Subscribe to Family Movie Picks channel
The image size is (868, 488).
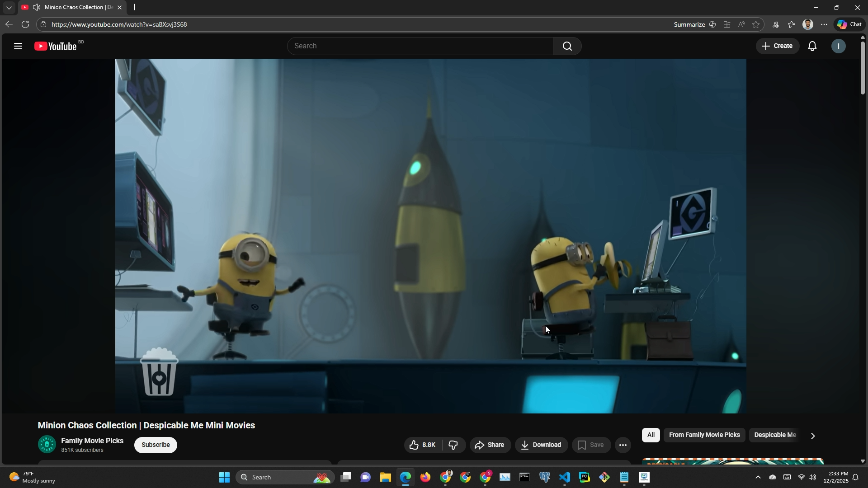click(156, 445)
